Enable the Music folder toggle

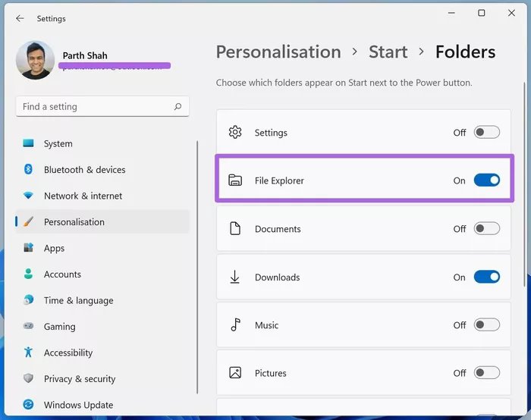click(487, 325)
